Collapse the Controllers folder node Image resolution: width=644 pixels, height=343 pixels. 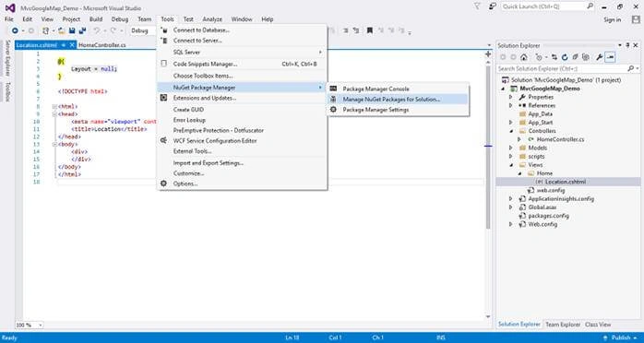pos(511,131)
